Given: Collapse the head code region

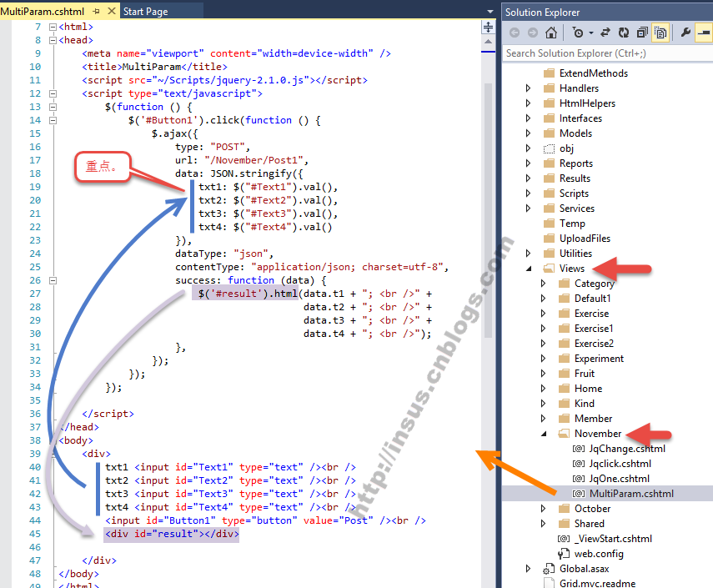Looking at the screenshot, I should [x=53, y=40].
